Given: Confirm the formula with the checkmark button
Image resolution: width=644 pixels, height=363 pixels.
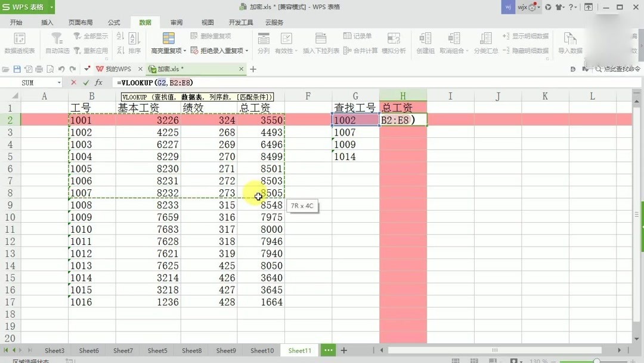Looking at the screenshot, I should pos(85,82).
